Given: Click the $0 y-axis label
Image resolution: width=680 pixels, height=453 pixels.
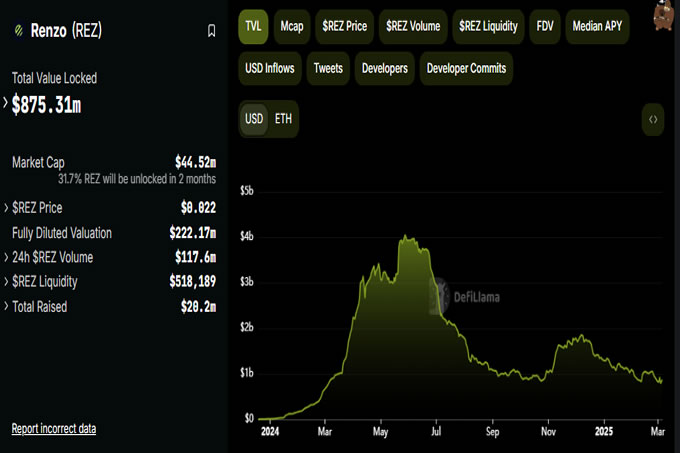Looking at the screenshot, I should point(249,418).
